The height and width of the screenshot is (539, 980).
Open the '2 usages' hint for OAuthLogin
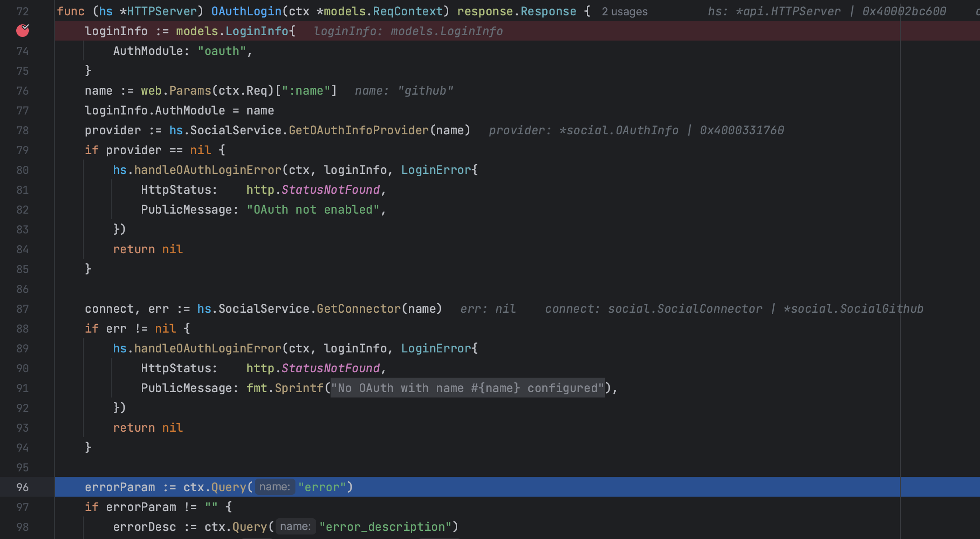624,11
